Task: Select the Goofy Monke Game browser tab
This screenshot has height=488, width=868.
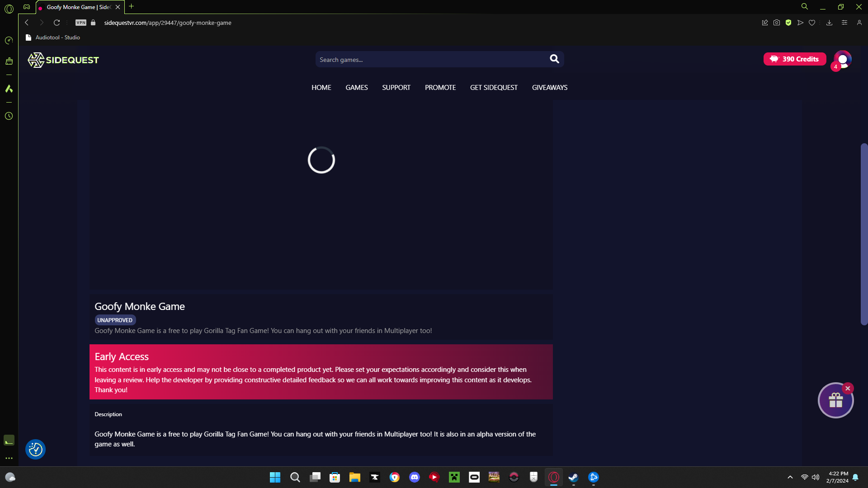Action: tap(77, 7)
